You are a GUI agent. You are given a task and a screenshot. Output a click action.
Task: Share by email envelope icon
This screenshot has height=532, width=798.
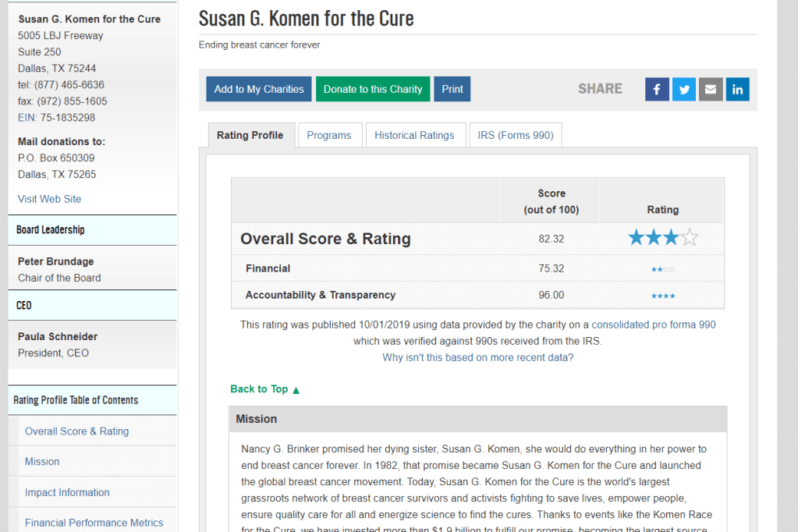click(710, 89)
